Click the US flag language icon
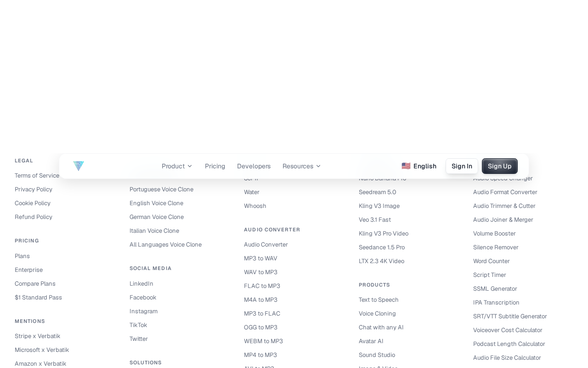 pos(406,166)
